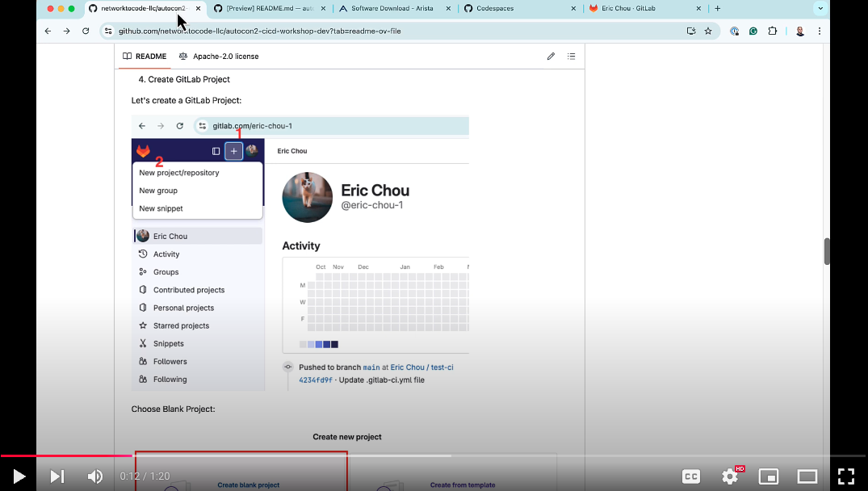Open the Eric Chou / test-ci link

click(x=421, y=367)
